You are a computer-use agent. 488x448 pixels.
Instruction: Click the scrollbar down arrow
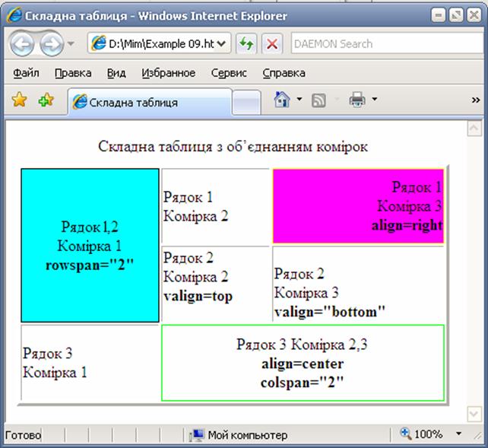474,415
